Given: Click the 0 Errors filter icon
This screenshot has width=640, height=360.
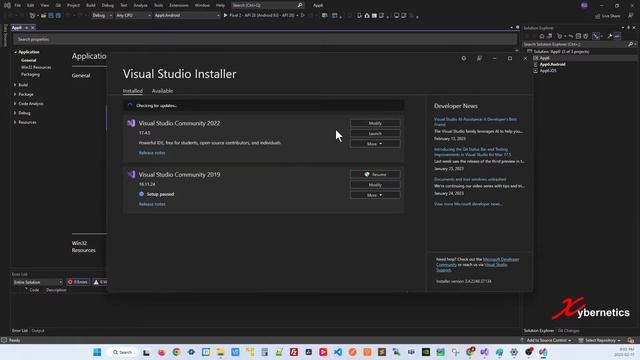Looking at the screenshot, I should [x=70, y=282].
